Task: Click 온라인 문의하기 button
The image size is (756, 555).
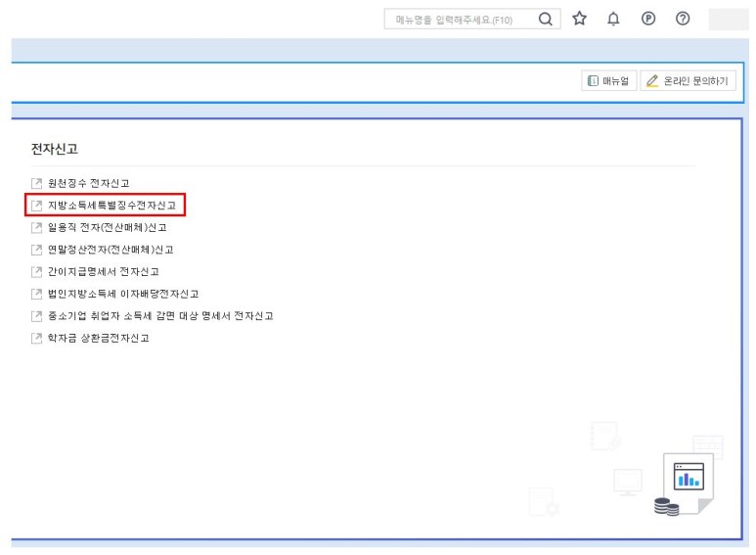Action: click(x=688, y=80)
